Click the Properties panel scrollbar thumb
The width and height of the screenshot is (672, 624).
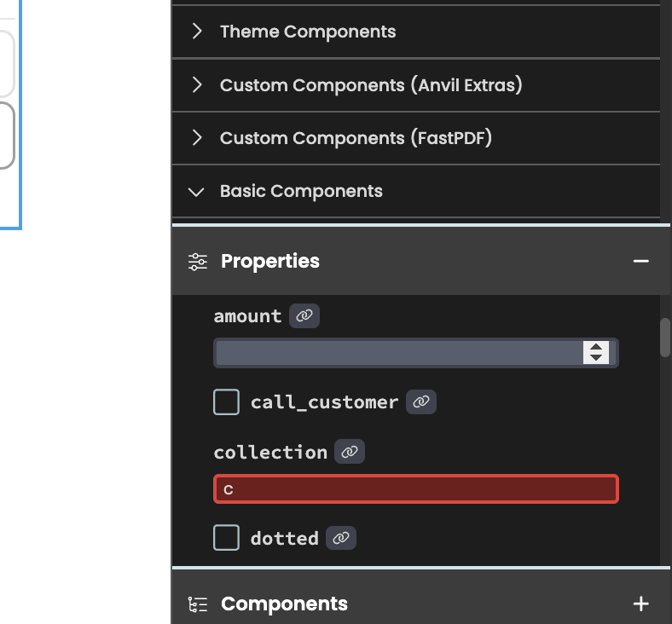pyautogui.click(x=665, y=338)
